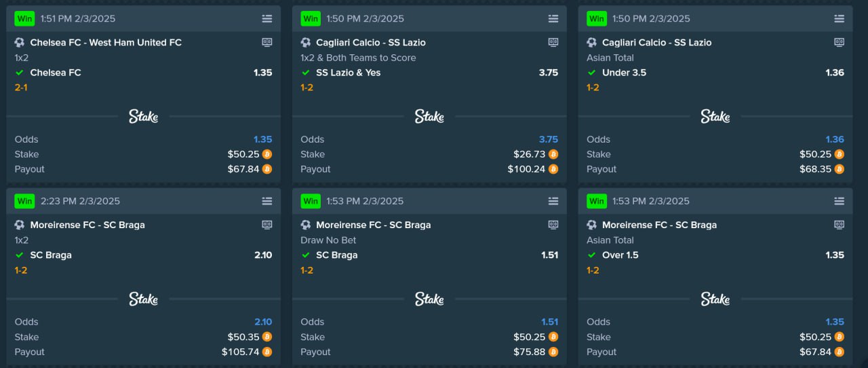The image size is (868, 368).
Task: Click the blue 3.75 odds value
Action: coord(548,139)
